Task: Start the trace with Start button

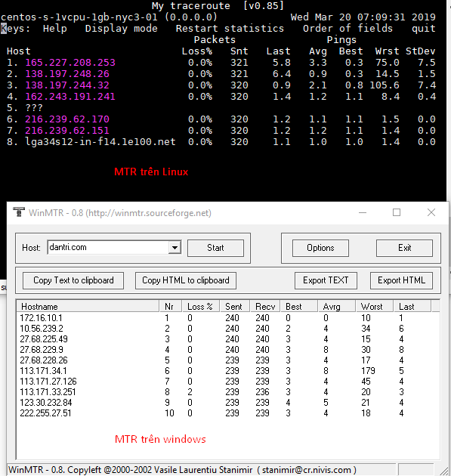Action: (x=215, y=248)
